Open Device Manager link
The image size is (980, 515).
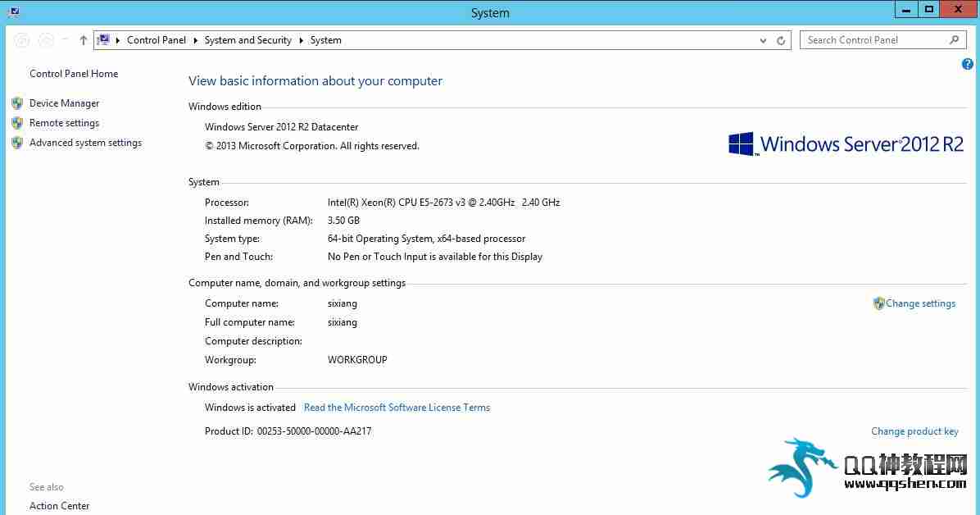[65, 103]
